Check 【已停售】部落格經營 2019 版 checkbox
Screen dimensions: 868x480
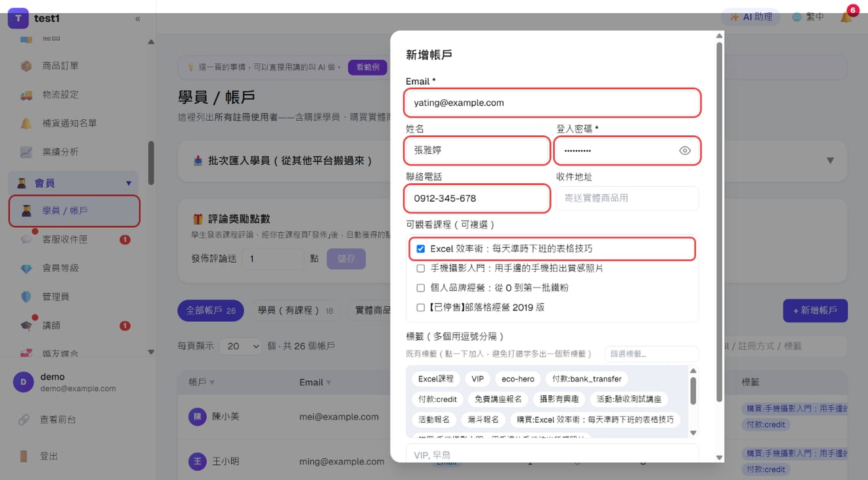[421, 307]
